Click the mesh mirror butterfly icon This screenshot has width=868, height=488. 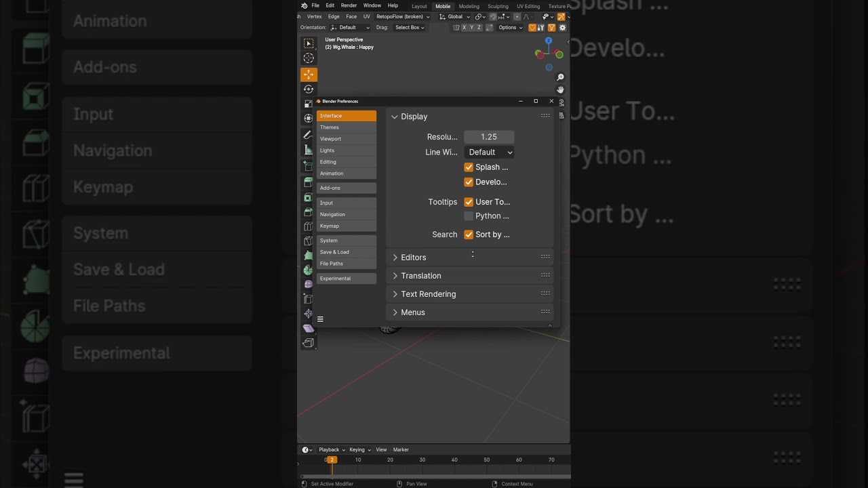pos(456,27)
